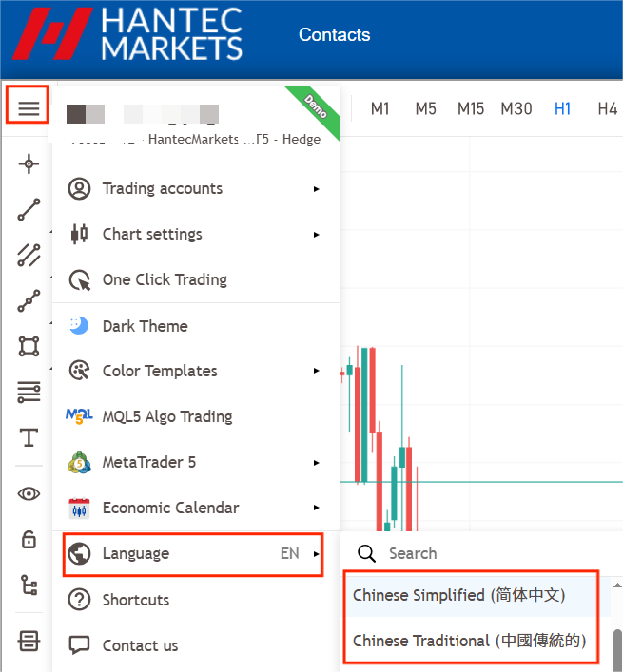Switch chart to M15 timeframe
Viewport: 623px width, 672px height.
pyautogui.click(x=471, y=109)
